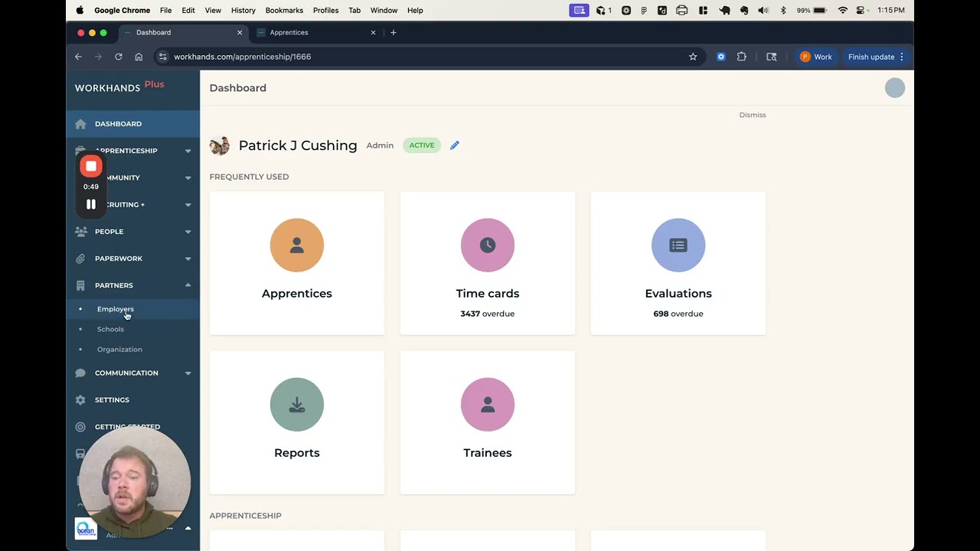Click the green Reports download icon

tap(297, 404)
